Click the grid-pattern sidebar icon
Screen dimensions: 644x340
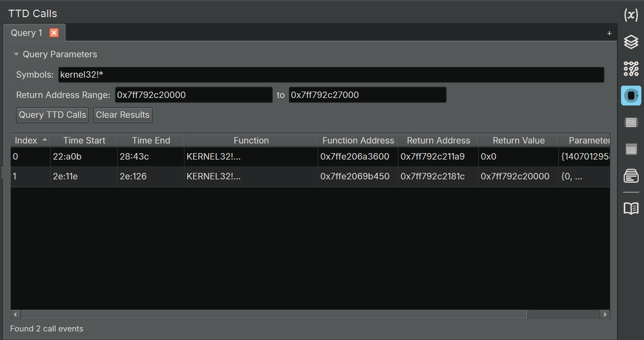coord(631,123)
